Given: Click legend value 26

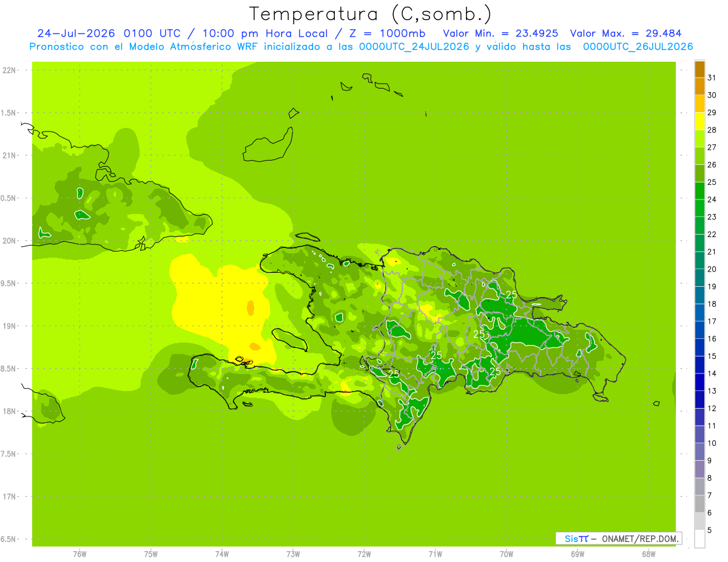Looking at the screenshot, I should (x=712, y=165).
